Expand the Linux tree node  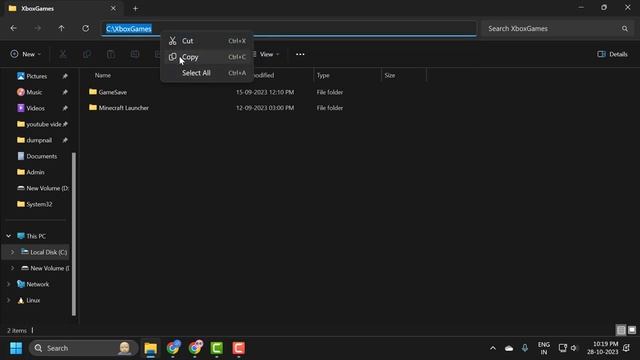click(9, 300)
